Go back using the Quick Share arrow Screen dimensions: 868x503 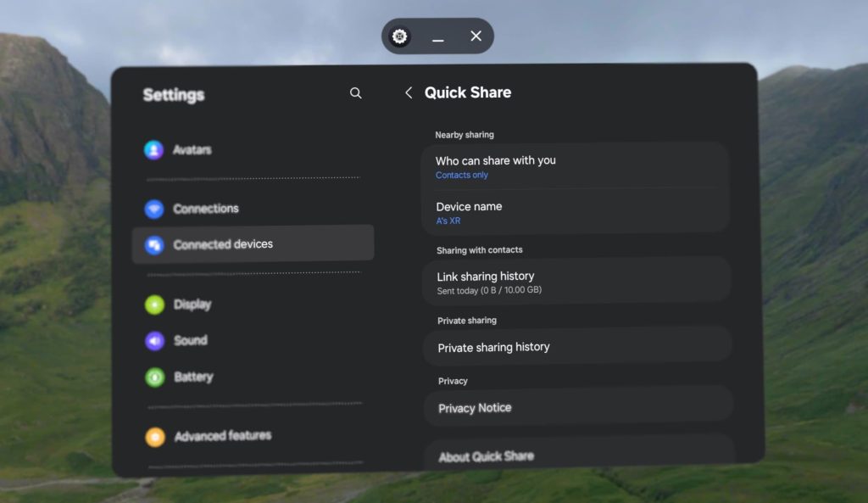pyautogui.click(x=409, y=93)
